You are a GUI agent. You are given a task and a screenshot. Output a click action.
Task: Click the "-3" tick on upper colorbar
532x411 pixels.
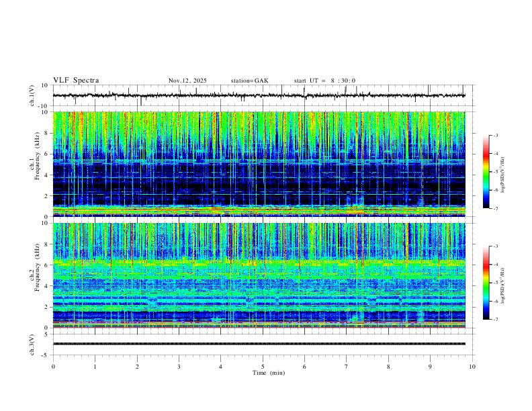(x=495, y=135)
